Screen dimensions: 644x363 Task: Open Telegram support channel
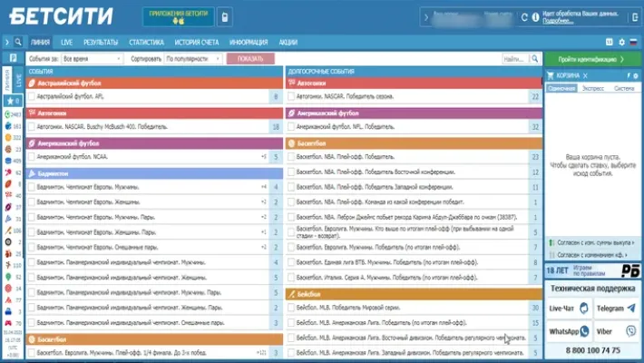click(617, 309)
